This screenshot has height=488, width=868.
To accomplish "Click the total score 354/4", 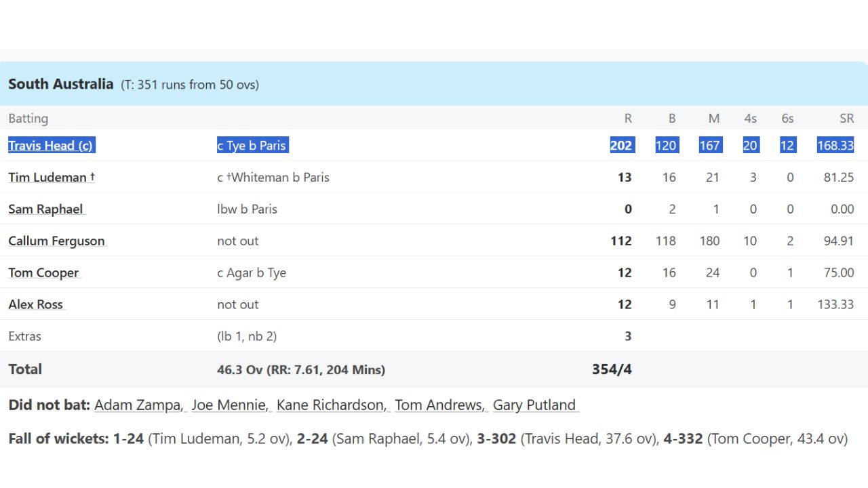I will click(x=612, y=369).
